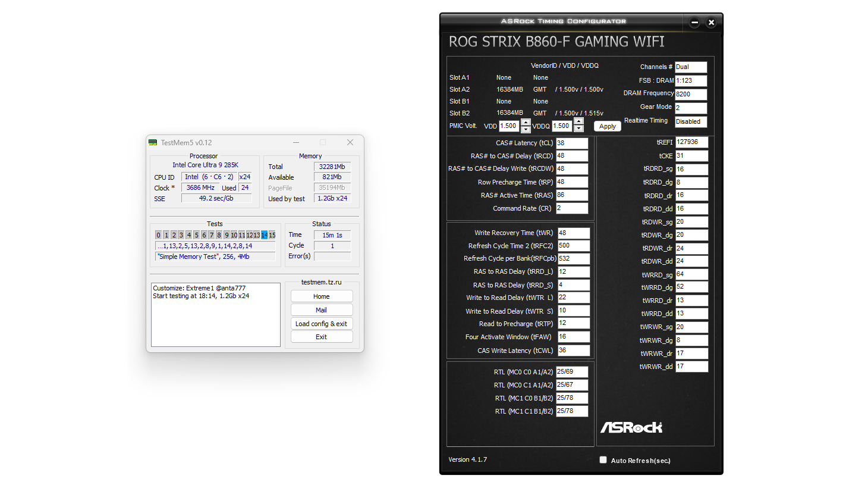Select the CAS# Latency (tCL) value field
Viewport: 868px width, 488px height.
point(572,143)
